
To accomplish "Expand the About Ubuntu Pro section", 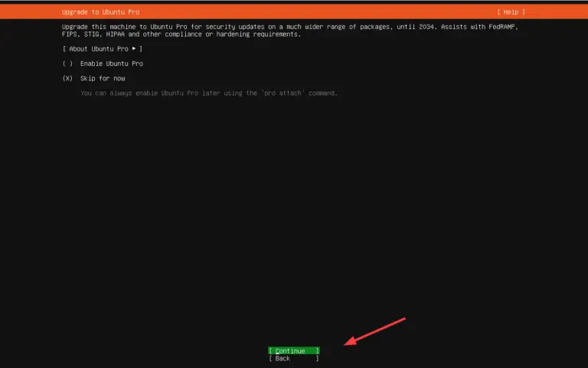I will click(102, 49).
